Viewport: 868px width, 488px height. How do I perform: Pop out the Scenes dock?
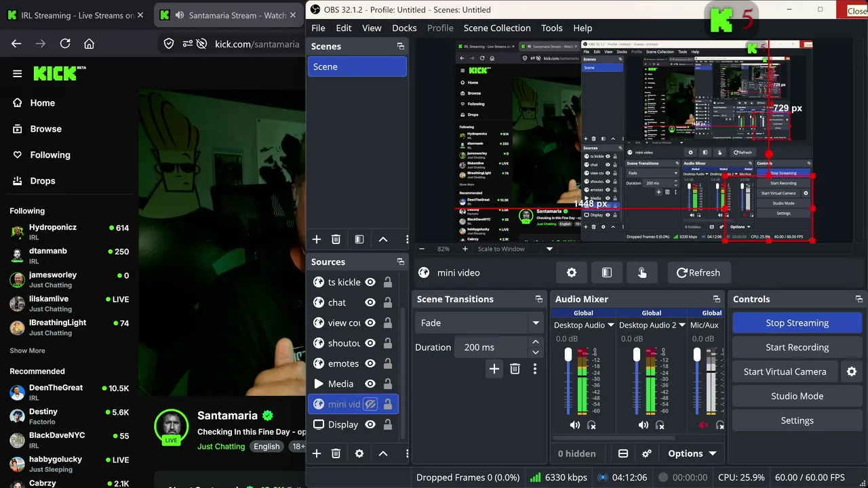401,46
